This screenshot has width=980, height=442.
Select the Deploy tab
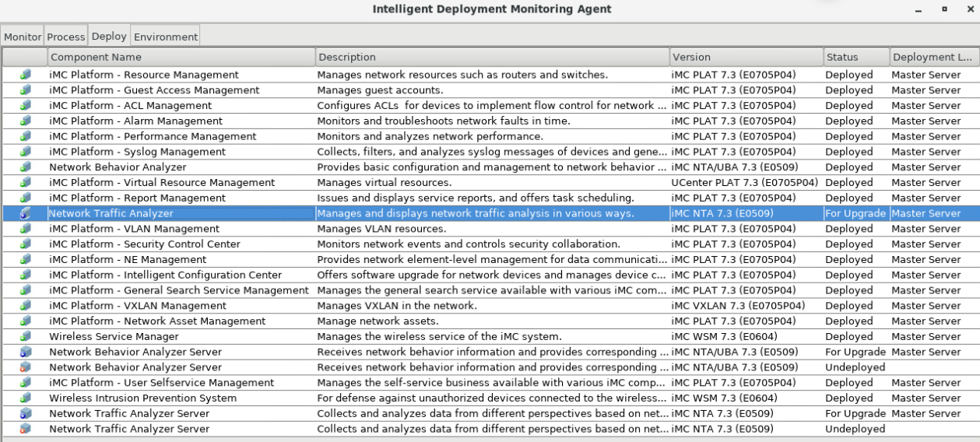click(109, 36)
